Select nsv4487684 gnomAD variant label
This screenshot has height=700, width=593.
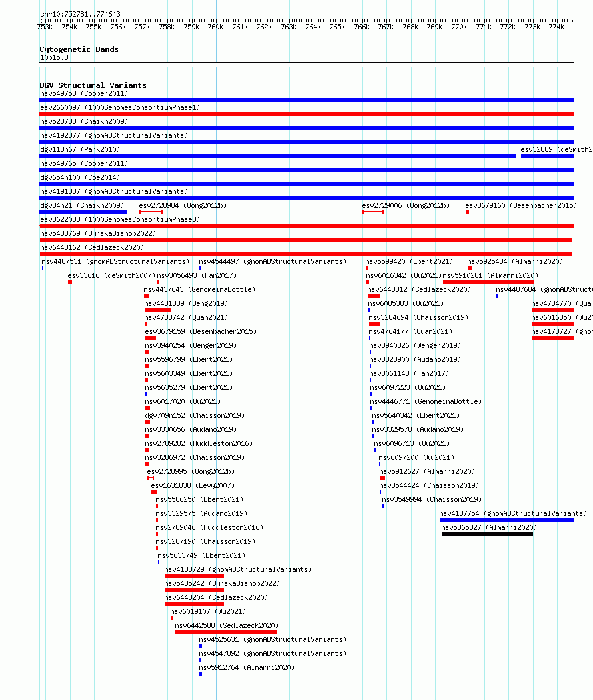(544, 289)
